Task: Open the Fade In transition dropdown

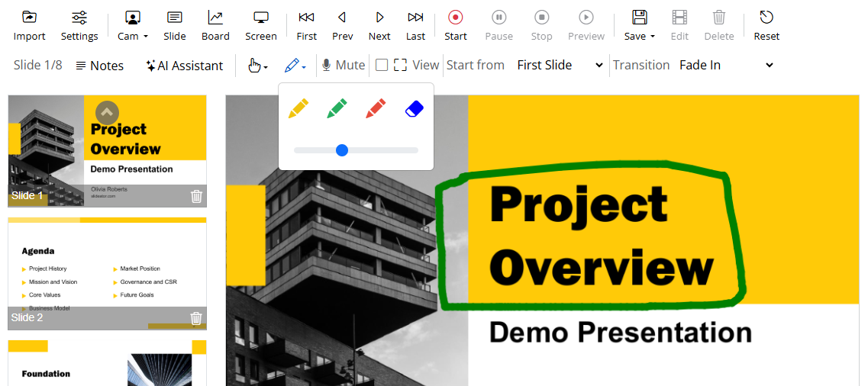Action: [725, 66]
